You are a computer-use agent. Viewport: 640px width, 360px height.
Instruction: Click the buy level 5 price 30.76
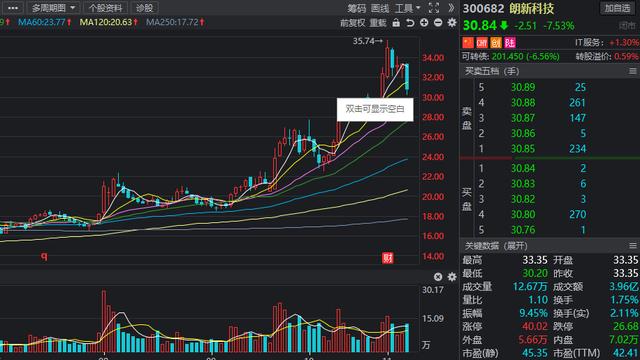coord(523,230)
